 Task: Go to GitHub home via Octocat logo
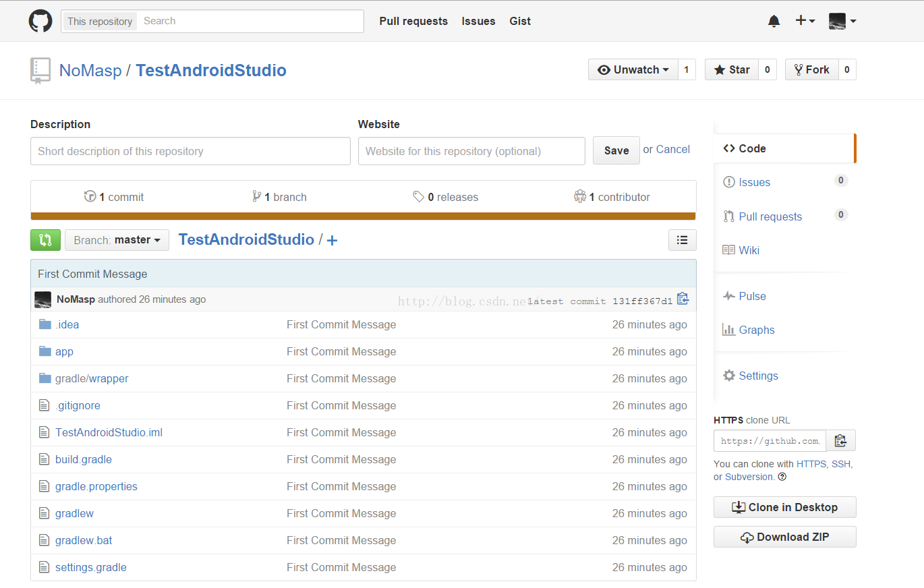40,21
